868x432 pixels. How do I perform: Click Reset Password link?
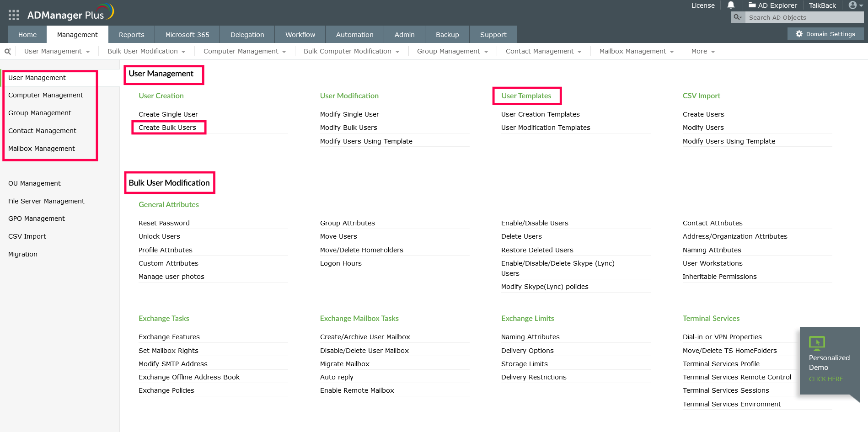pos(164,223)
